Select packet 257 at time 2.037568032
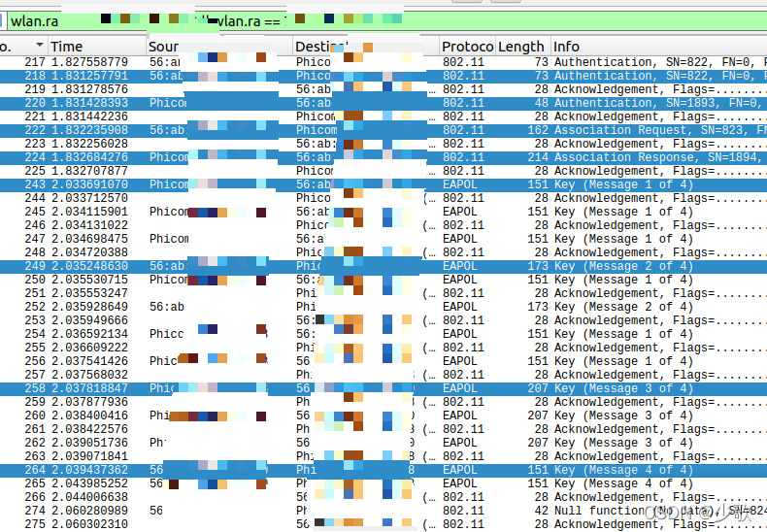Viewport: 767px width, 532px height. [383, 375]
